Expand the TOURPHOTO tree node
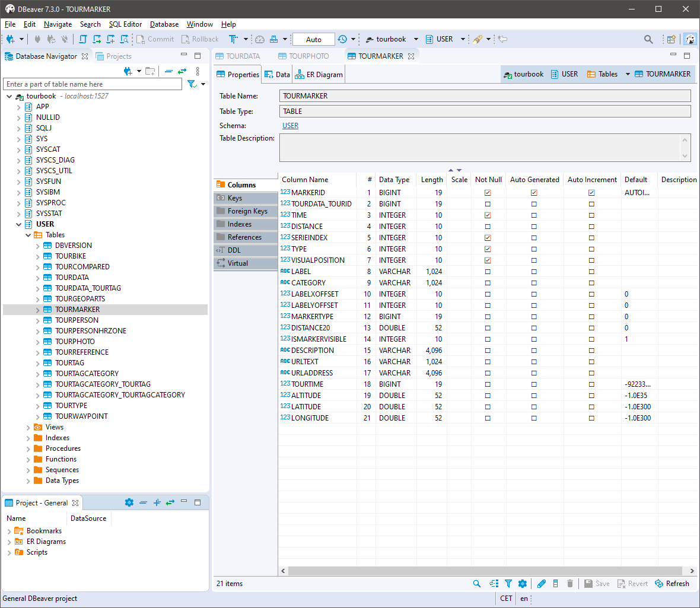700x608 pixels. (x=37, y=341)
